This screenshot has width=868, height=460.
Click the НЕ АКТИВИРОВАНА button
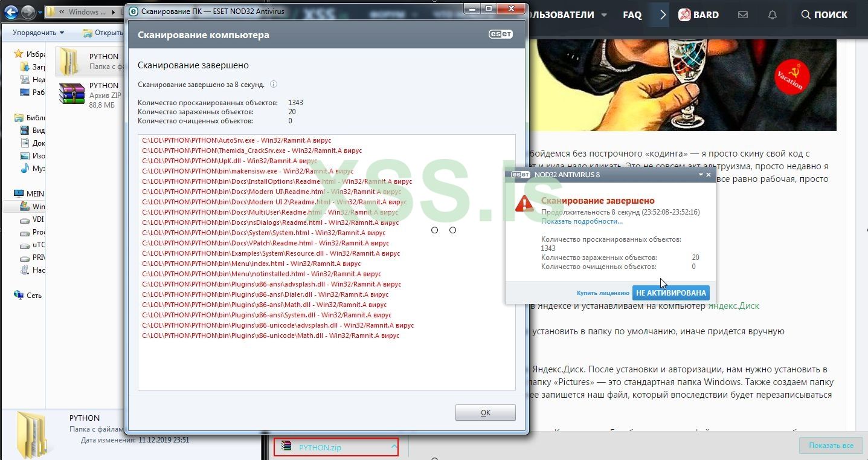pyautogui.click(x=671, y=293)
